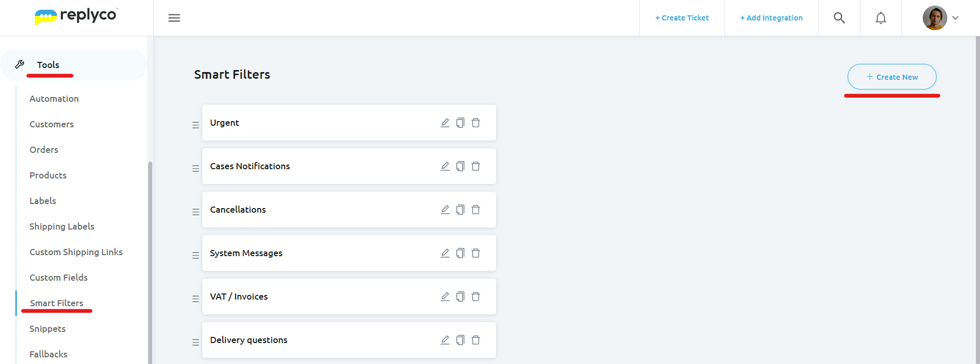Delete the Cancellations filter
This screenshot has width=980, height=364.
pos(476,210)
